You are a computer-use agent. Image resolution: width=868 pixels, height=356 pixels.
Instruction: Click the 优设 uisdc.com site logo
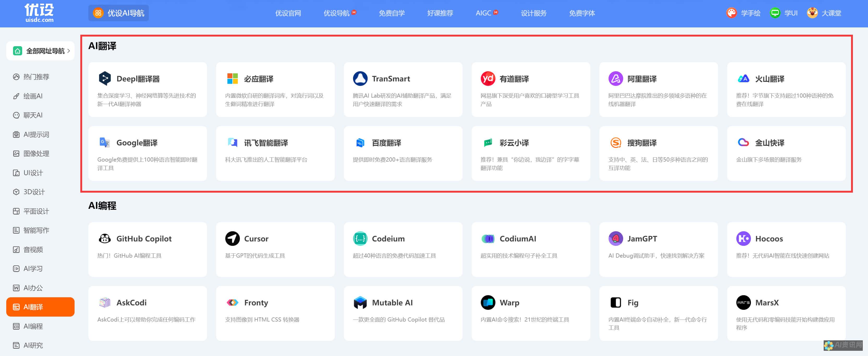pos(39,13)
